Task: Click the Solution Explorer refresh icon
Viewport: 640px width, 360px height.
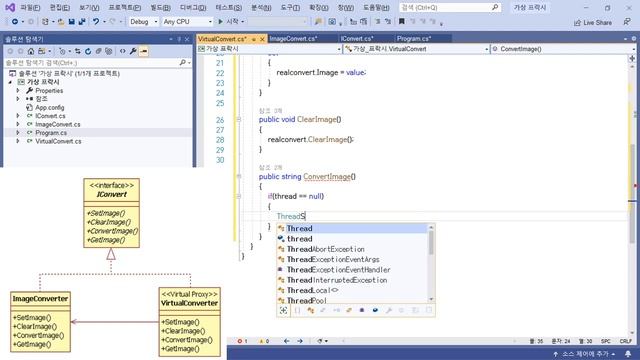Action: tap(88, 51)
